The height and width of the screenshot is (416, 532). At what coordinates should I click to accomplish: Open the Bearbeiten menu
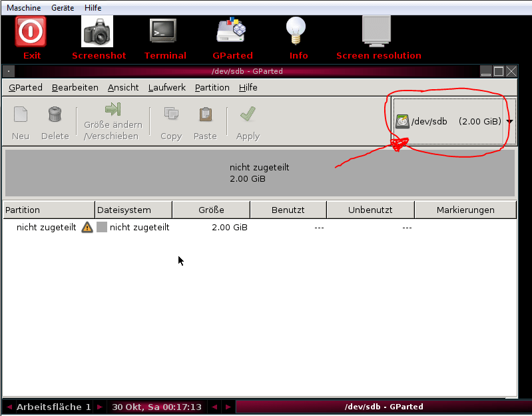point(75,87)
